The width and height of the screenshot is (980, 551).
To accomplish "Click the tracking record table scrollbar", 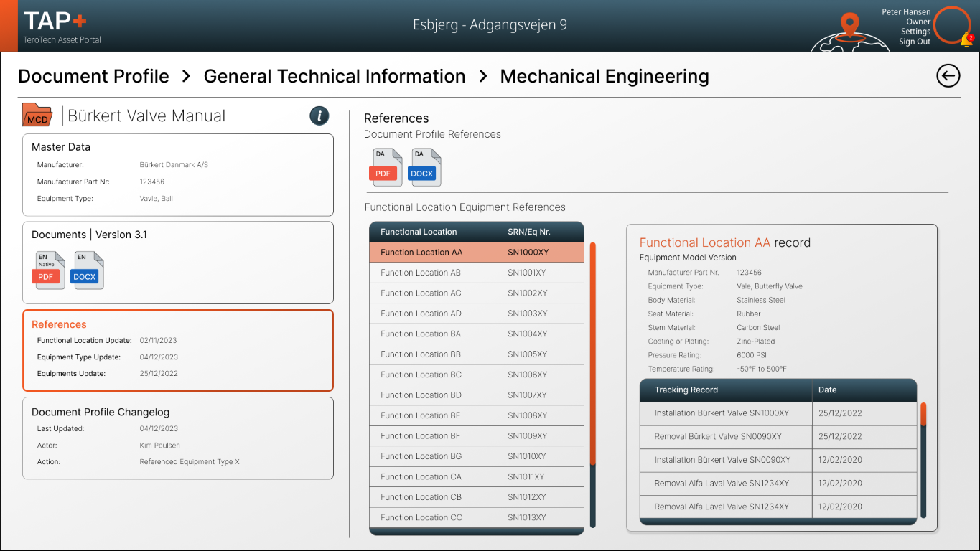I will 923,460.
